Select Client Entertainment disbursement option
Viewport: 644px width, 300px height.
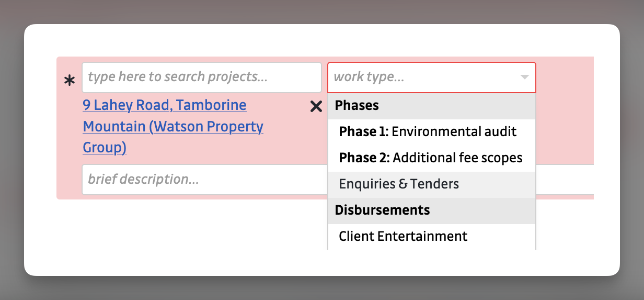click(403, 236)
